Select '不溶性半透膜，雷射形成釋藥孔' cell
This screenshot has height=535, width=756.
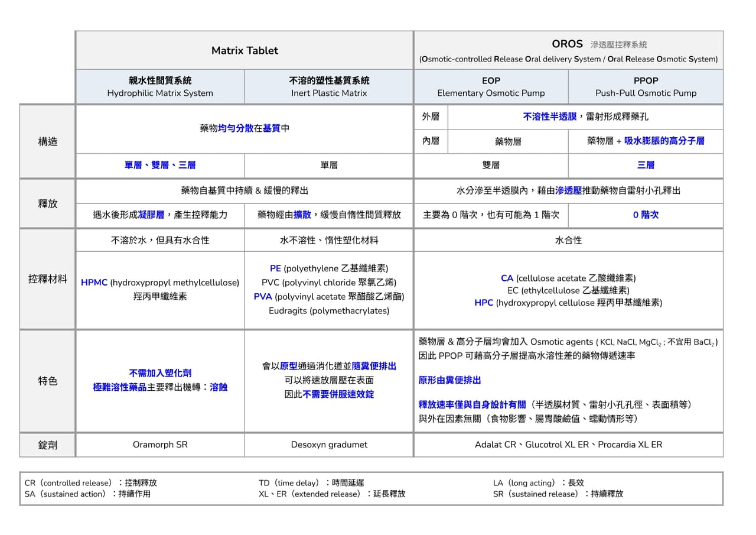585,117
